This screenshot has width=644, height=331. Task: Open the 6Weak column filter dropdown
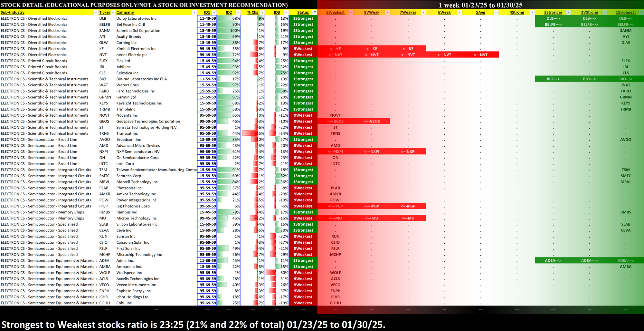(x=460, y=12)
